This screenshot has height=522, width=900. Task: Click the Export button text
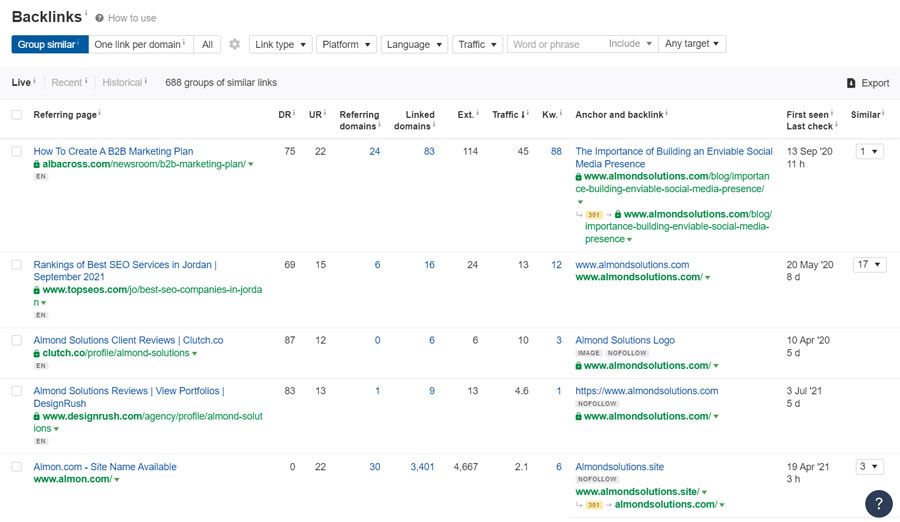(x=875, y=83)
